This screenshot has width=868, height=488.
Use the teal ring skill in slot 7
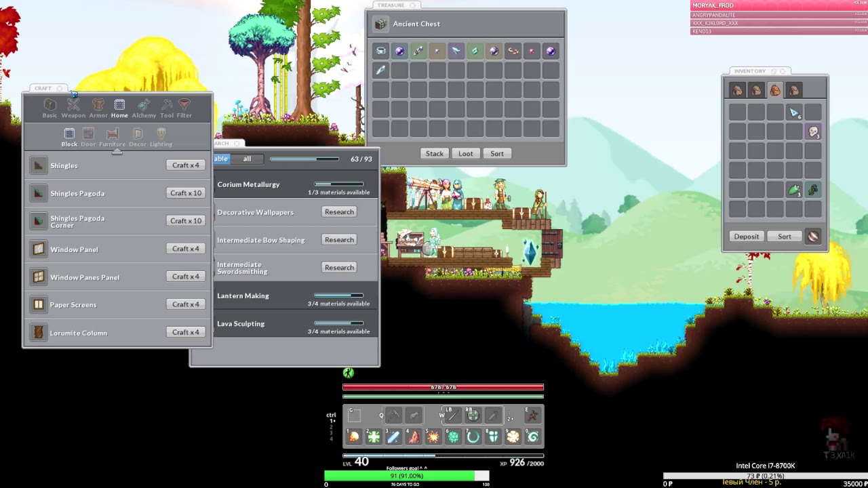pyautogui.click(x=473, y=437)
